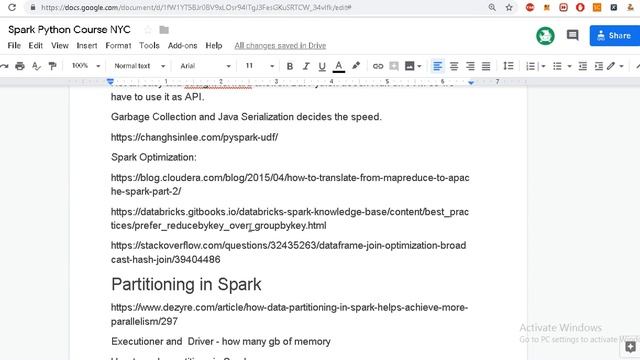
Task: Open the stackoverflow dataframe-join link
Action: tap(289, 252)
